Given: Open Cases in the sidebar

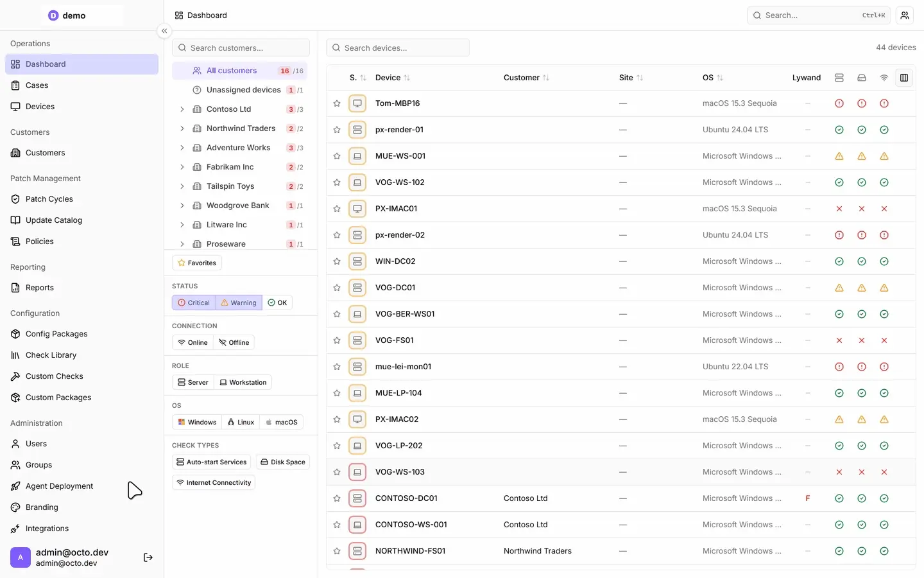Looking at the screenshot, I should click(x=81, y=85).
